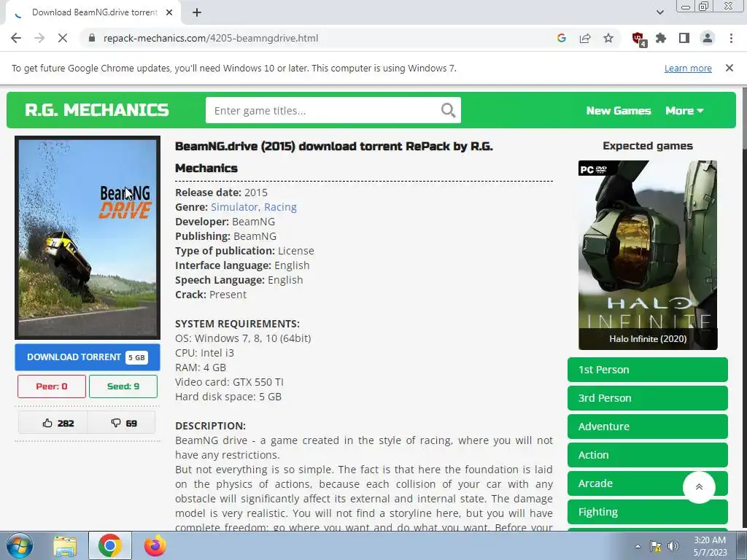Close the Download BeamNG.drive torrent tab
The image size is (747, 560).
(169, 12)
